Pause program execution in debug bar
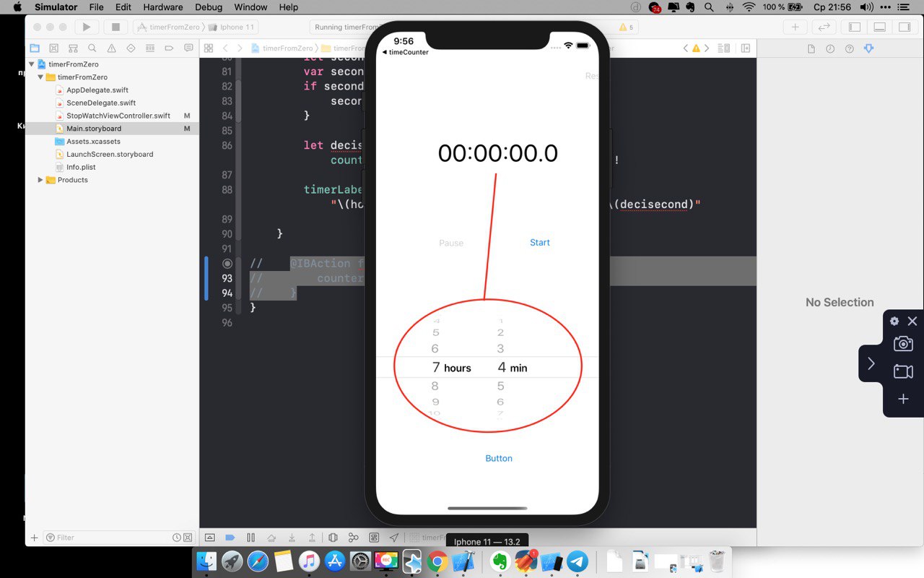 [250, 538]
